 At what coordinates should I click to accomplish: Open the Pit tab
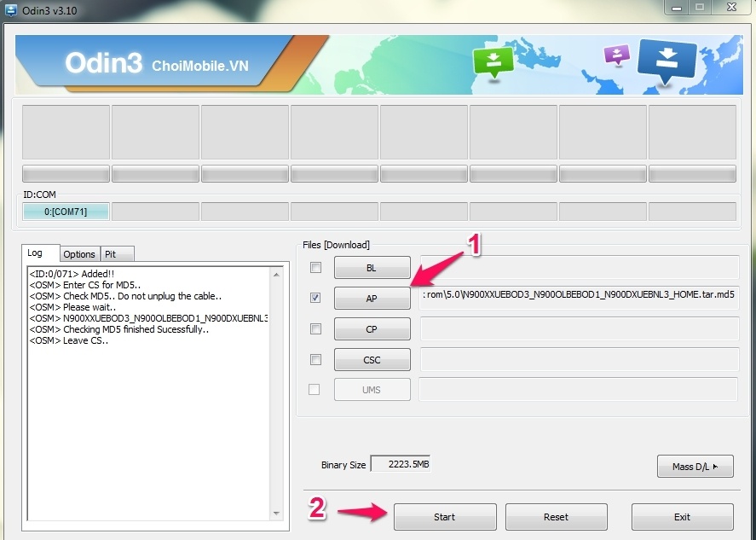pyautogui.click(x=117, y=254)
